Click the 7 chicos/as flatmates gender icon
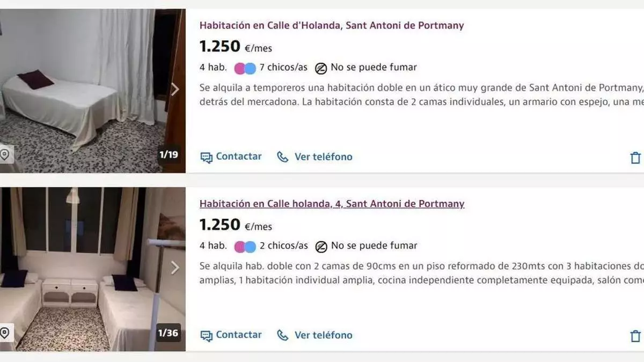The width and height of the screenshot is (644, 362). click(x=245, y=68)
